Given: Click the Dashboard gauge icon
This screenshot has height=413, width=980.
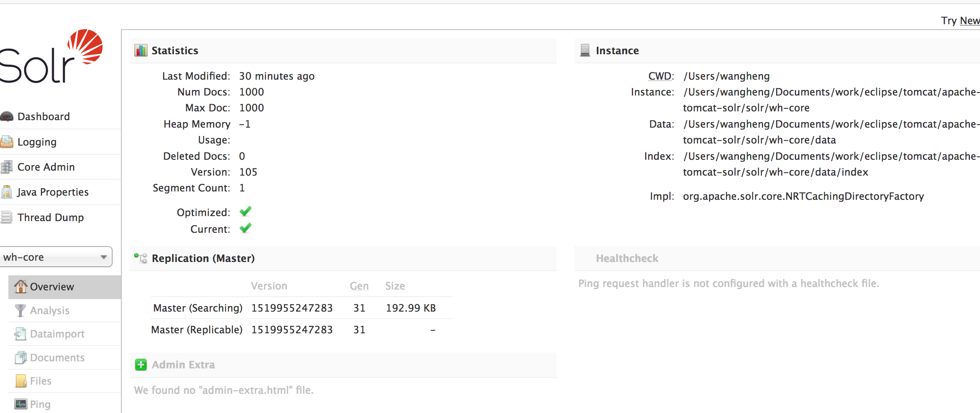Looking at the screenshot, I should pyautogui.click(x=7, y=116).
